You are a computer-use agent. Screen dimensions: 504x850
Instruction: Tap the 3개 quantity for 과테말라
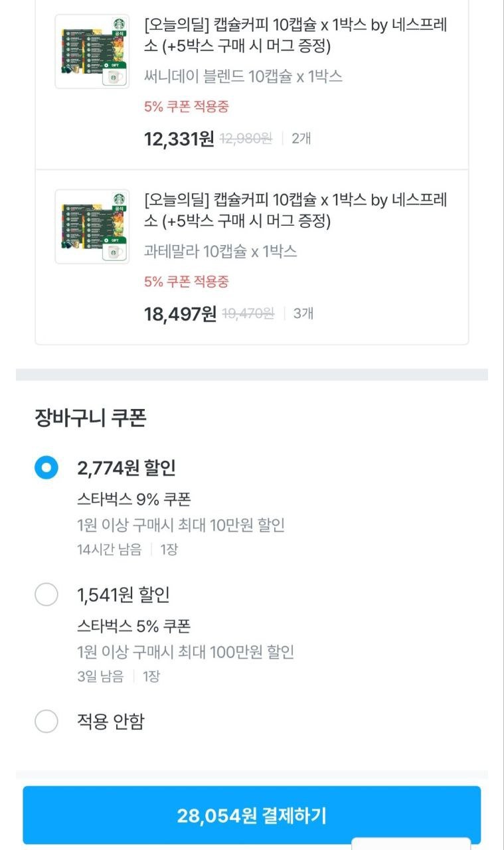(x=303, y=313)
